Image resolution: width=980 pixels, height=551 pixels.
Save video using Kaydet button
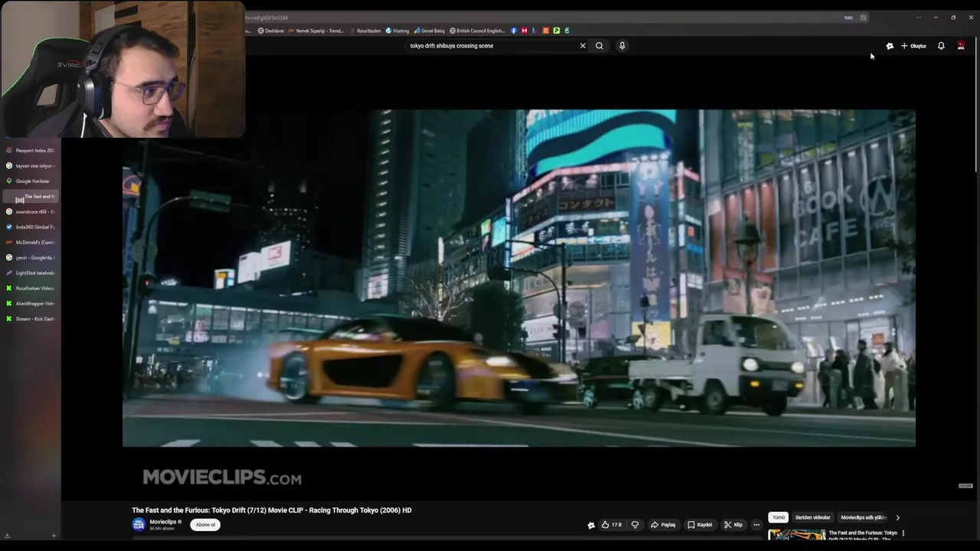click(x=700, y=525)
